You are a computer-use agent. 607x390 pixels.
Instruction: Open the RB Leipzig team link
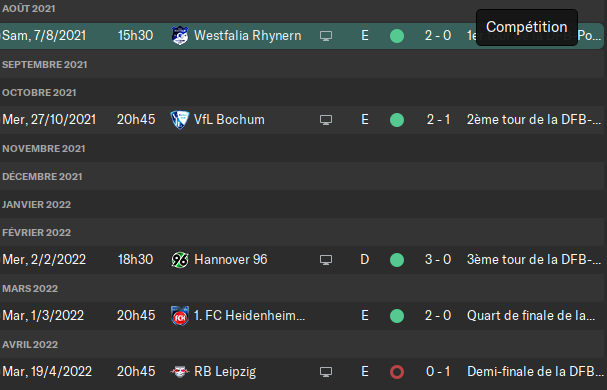[x=225, y=372]
